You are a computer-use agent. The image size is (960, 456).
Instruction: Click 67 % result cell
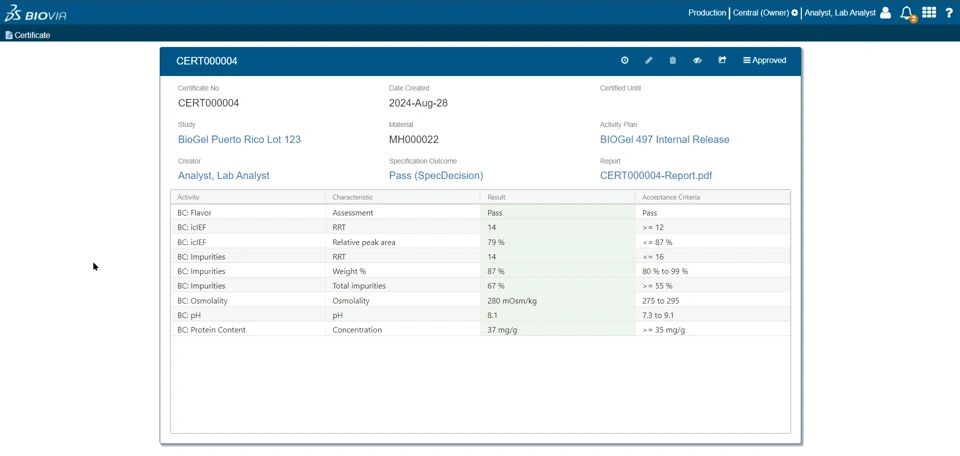click(x=558, y=286)
